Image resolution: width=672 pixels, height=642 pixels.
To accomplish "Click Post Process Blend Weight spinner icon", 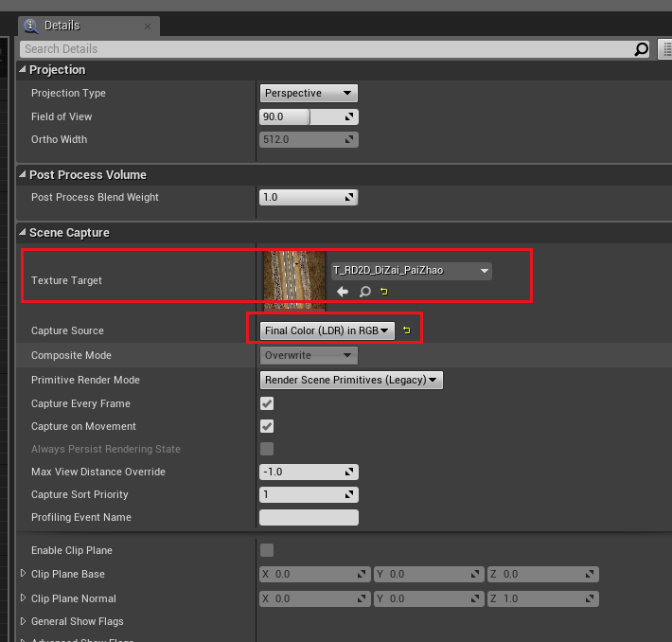I will (349, 197).
